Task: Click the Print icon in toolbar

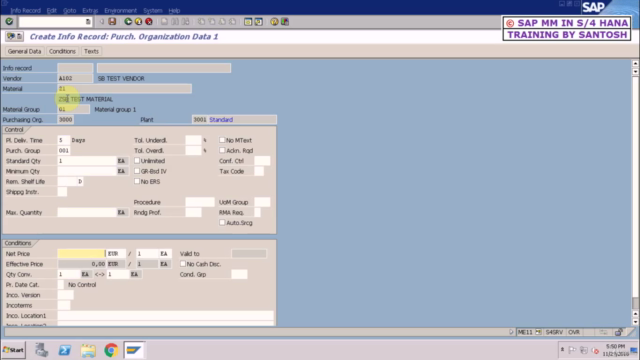Action: [x=164, y=22]
